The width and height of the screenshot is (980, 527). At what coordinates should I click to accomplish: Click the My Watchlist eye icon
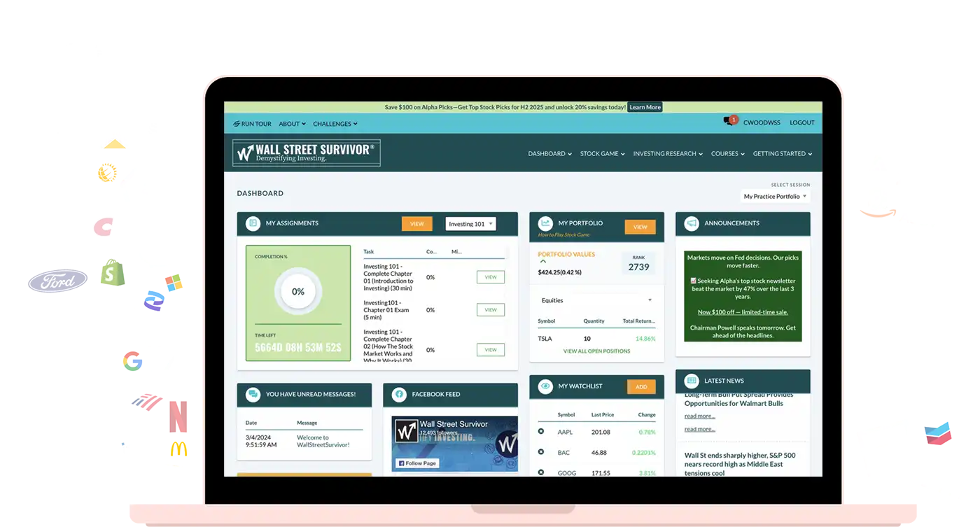(545, 386)
